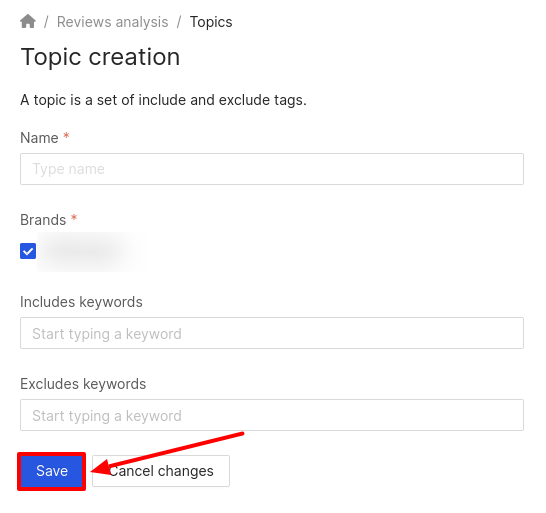Click the Brands field label

pyautogui.click(x=43, y=220)
